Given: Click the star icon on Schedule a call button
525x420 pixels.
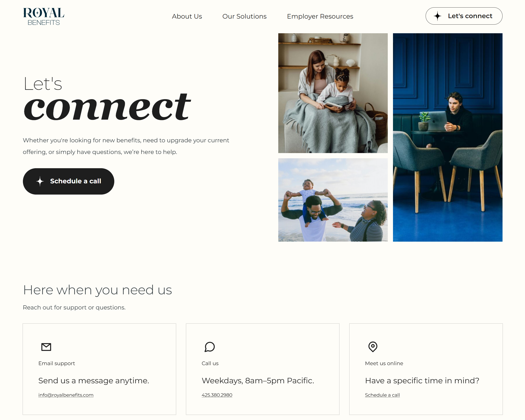Looking at the screenshot, I should tap(40, 181).
